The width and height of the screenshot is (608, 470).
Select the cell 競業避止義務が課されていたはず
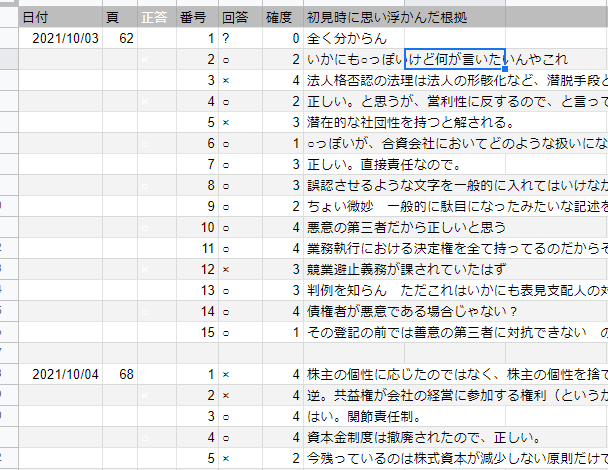pyautogui.click(x=354, y=269)
